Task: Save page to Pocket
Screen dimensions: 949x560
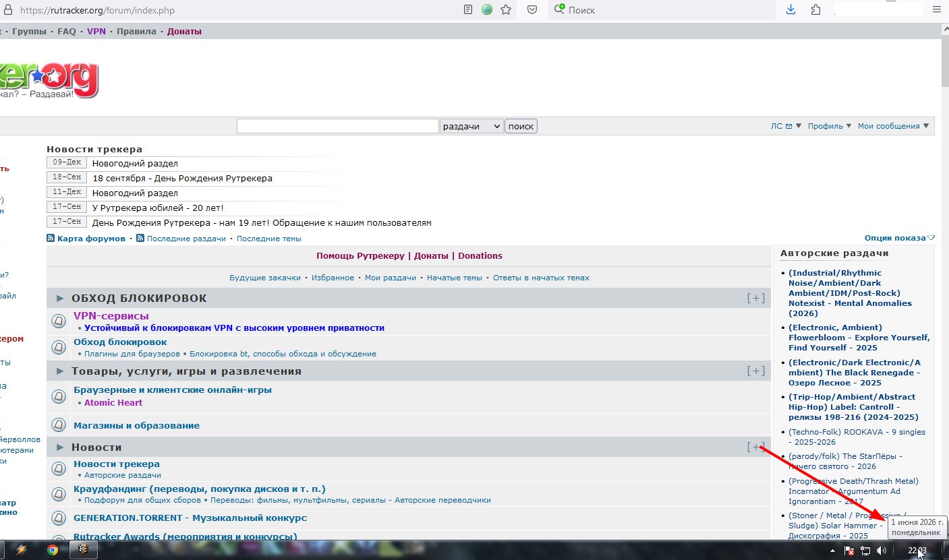Action: (x=532, y=10)
